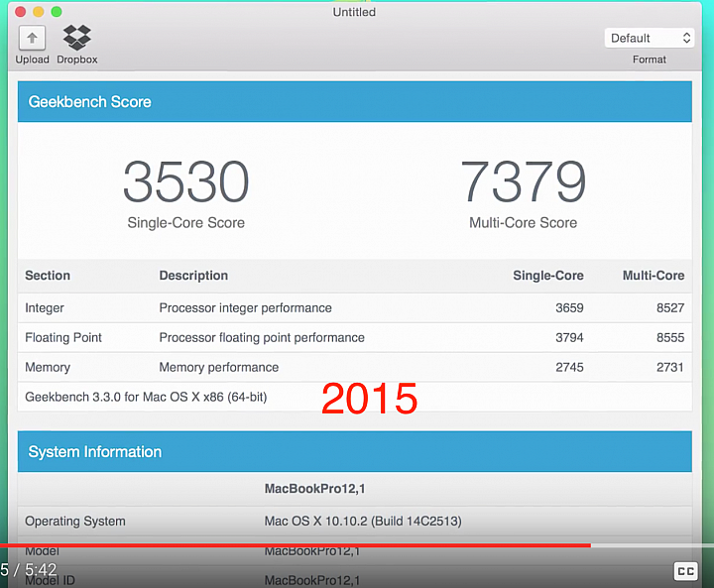This screenshot has width=714, height=588.
Task: Select the Floating Point row label
Action: click(63, 337)
